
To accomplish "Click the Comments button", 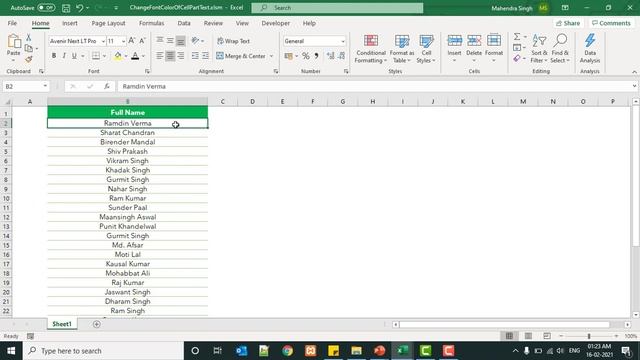I will pos(611,23).
